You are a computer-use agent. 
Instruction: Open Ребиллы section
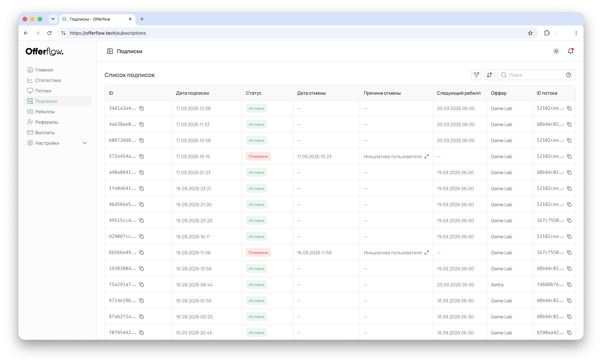[x=57, y=112]
